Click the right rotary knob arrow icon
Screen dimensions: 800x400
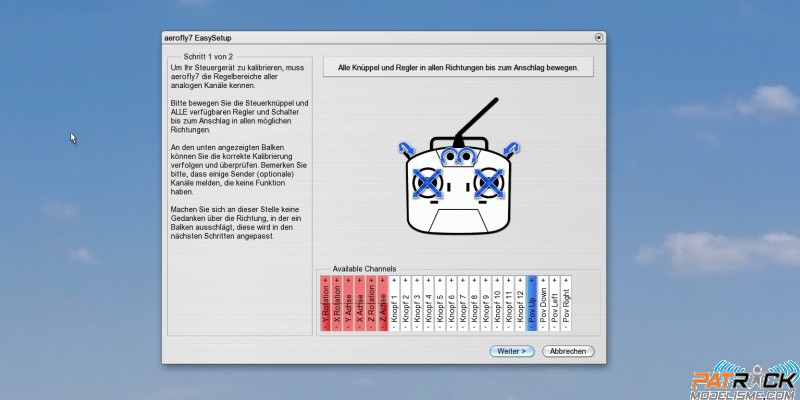coord(467,156)
